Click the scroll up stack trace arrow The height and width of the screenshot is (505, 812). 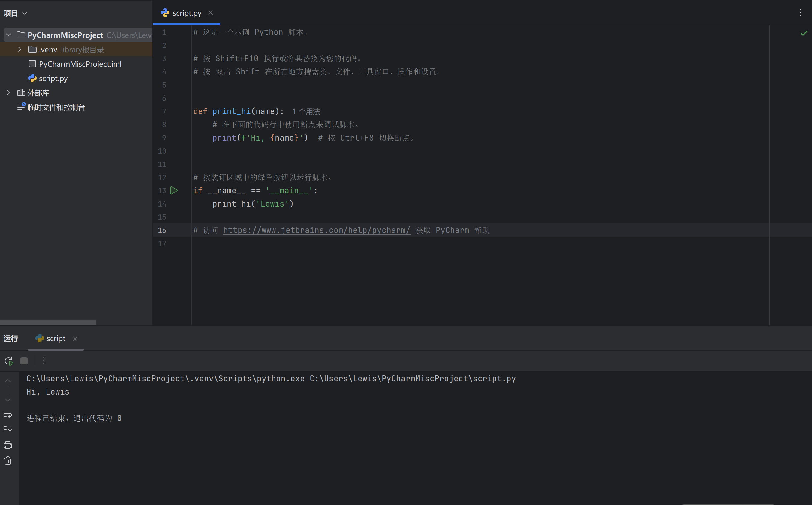point(8,383)
